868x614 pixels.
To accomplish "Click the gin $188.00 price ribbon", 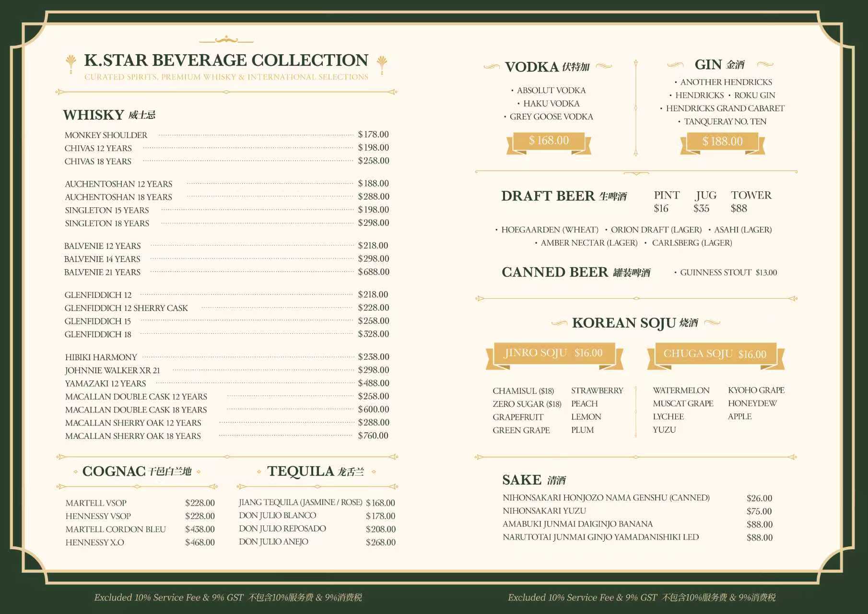I will (x=722, y=142).
